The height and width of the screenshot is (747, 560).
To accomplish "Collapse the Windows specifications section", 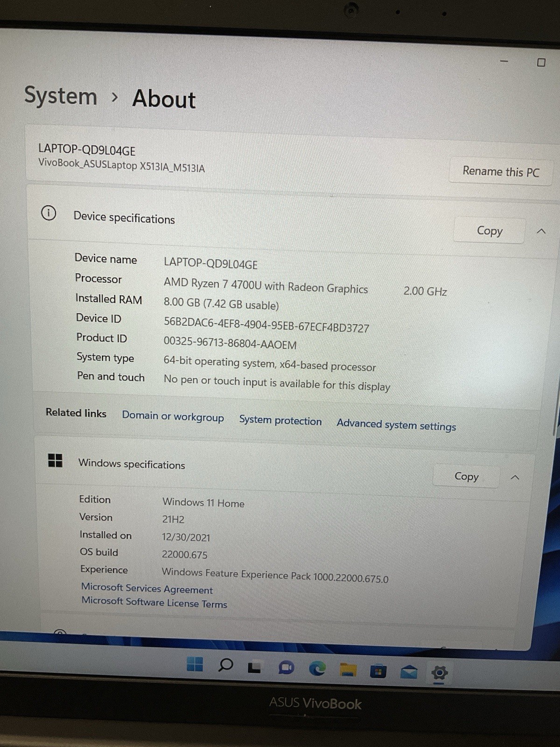I will [x=515, y=477].
